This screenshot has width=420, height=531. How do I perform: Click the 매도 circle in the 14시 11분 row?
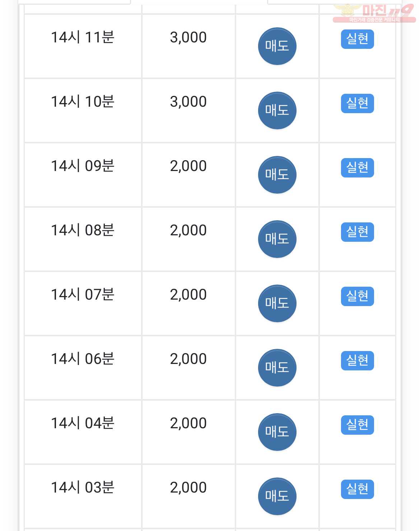(277, 46)
